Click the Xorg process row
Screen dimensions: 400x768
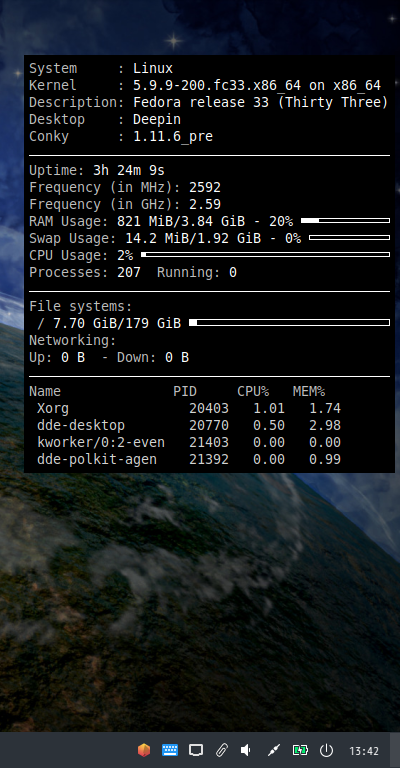[189, 408]
